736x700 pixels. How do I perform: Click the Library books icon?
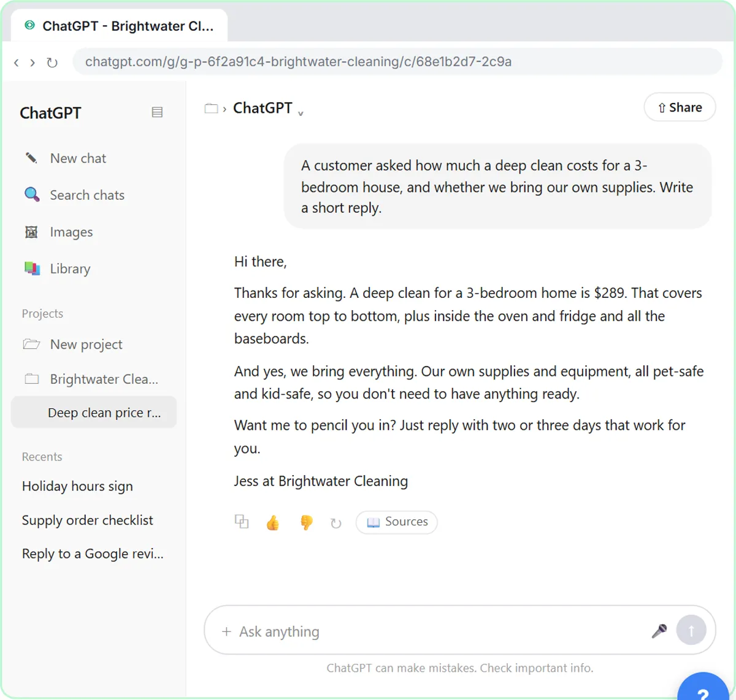point(31,268)
